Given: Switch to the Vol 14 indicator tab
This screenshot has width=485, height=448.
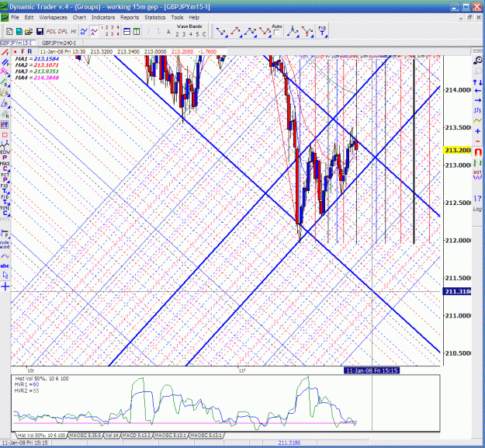Looking at the screenshot, I should click(111, 436).
